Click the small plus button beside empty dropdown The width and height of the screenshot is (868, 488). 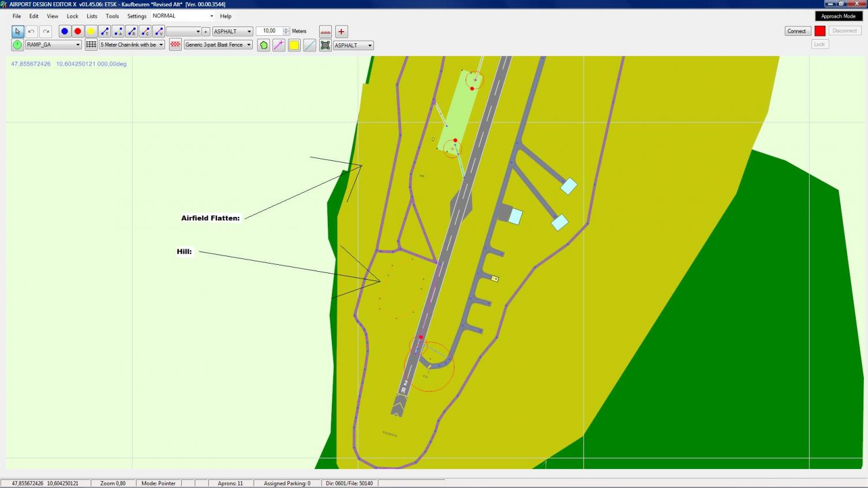(x=205, y=32)
